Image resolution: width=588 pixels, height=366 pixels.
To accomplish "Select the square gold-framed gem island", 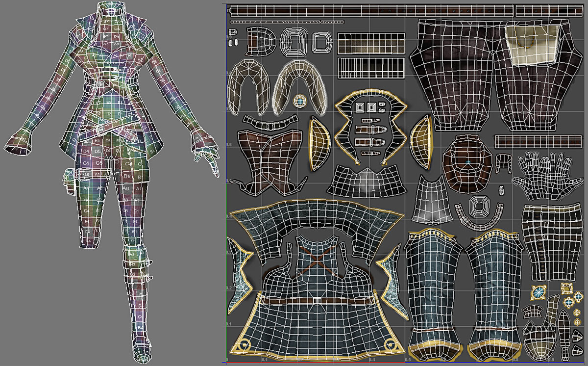I will pos(567,288).
